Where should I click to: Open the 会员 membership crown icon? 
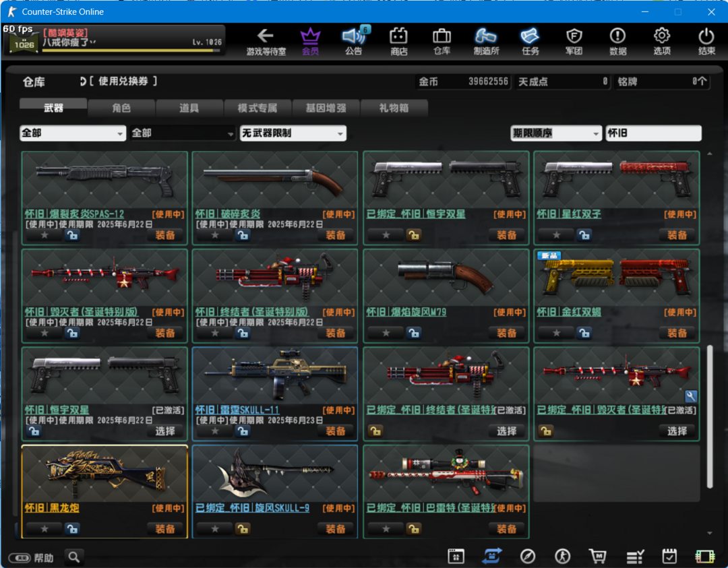coord(310,41)
